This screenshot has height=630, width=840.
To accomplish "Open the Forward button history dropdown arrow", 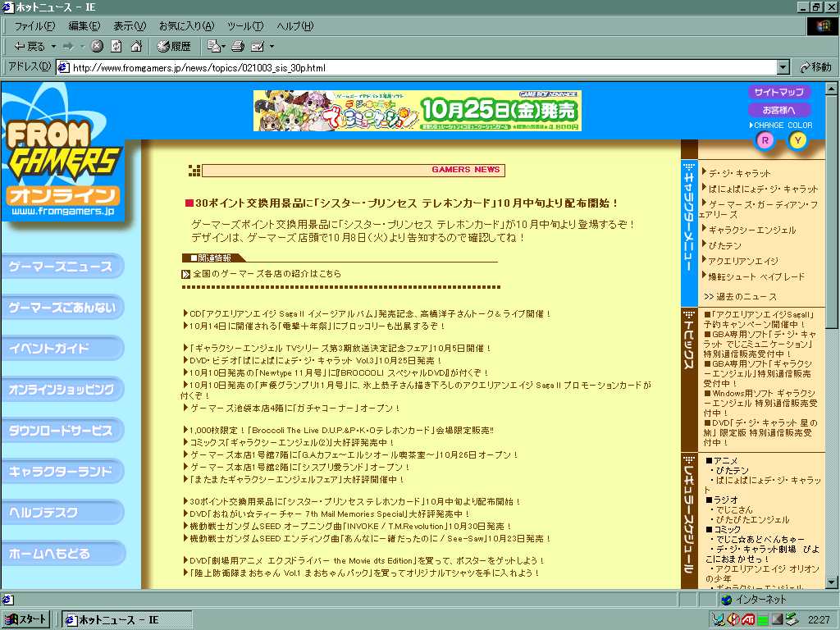I will tap(83, 47).
